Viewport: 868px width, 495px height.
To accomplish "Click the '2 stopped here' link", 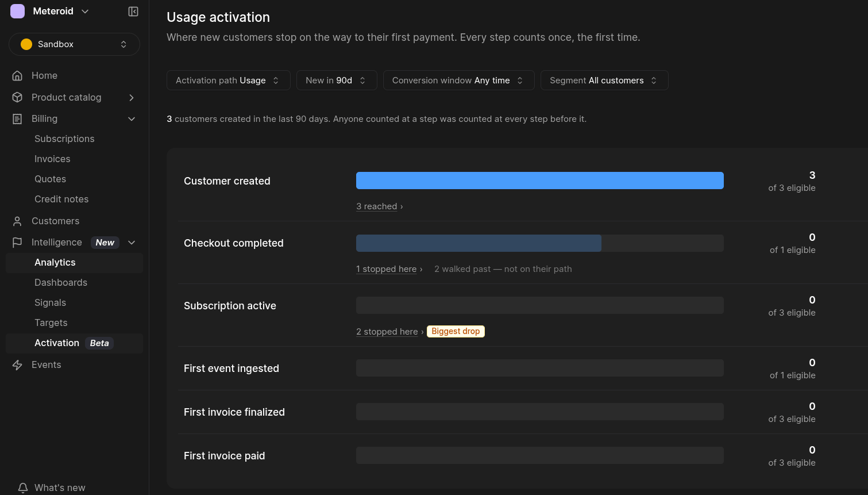I will (387, 332).
